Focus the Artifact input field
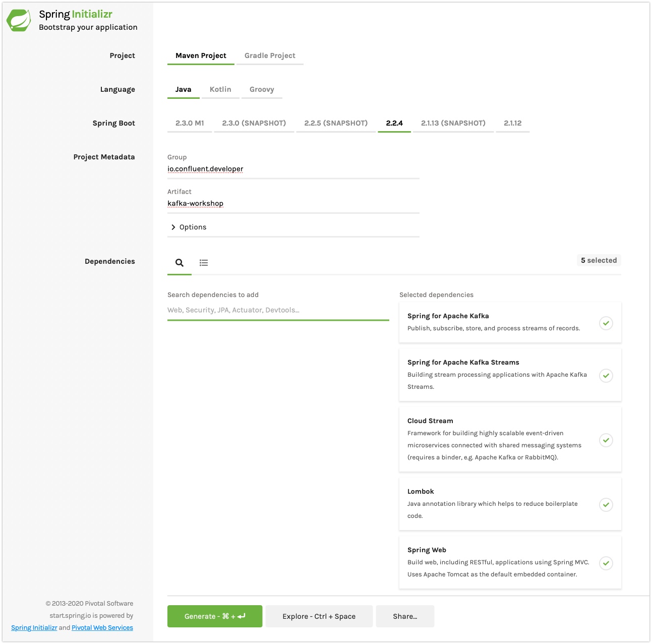The height and width of the screenshot is (644, 652). pyautogui.click(x=293, y=204)
